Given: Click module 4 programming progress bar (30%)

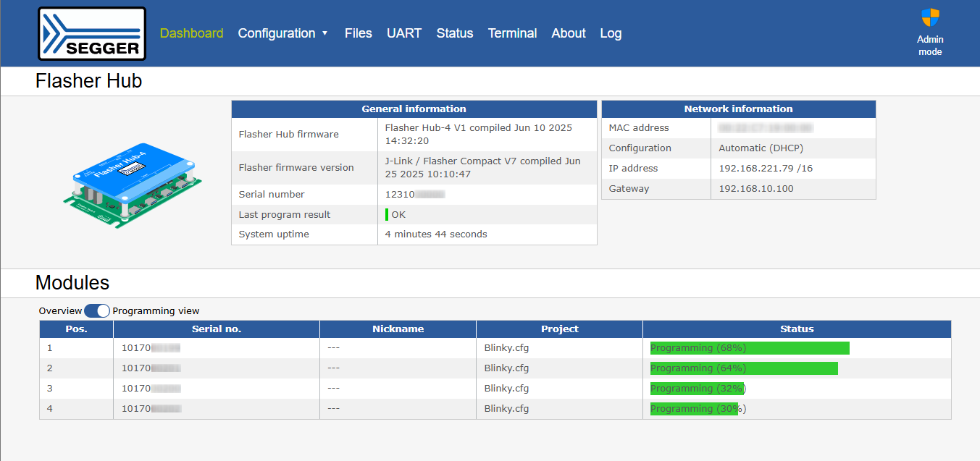Looking at the screenshot, I should click(x=694, y=409).
